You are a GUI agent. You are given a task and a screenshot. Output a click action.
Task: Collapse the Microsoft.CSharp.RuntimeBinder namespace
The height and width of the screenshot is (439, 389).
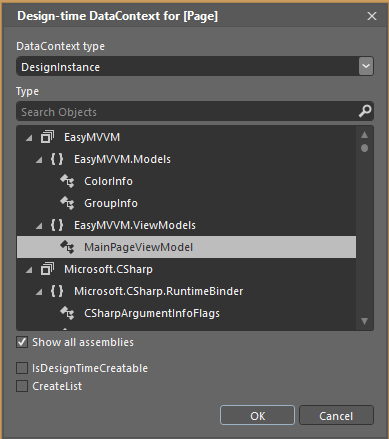click(39, 292)
